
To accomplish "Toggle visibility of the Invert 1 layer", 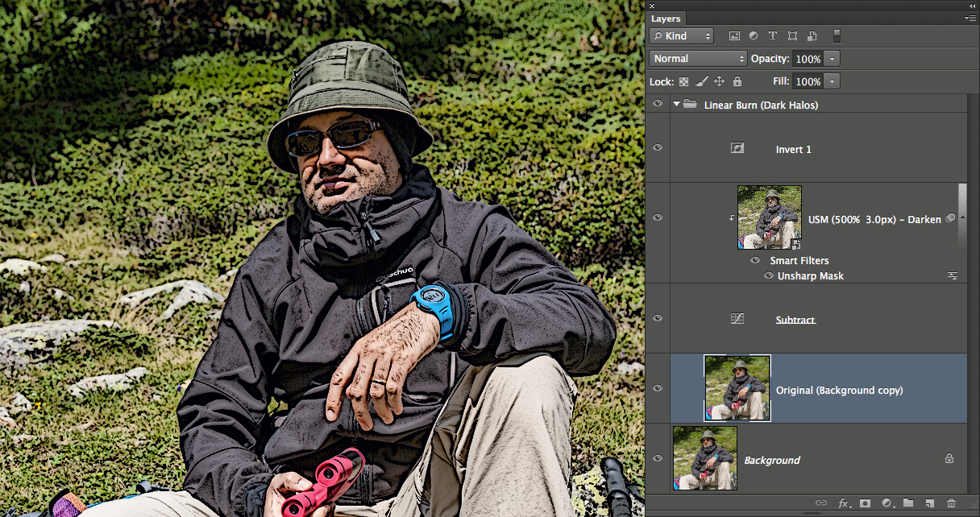I will pos(658,148).
